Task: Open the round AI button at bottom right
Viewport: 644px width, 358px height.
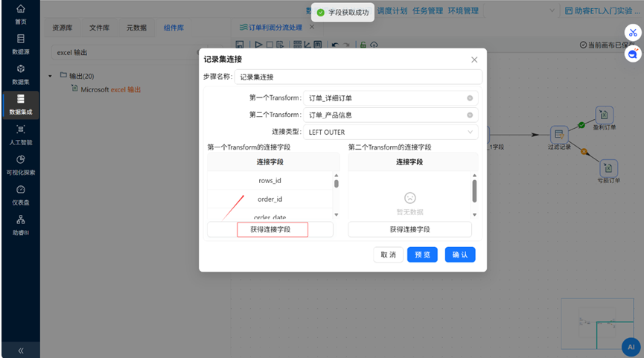Action: [631, 347]
